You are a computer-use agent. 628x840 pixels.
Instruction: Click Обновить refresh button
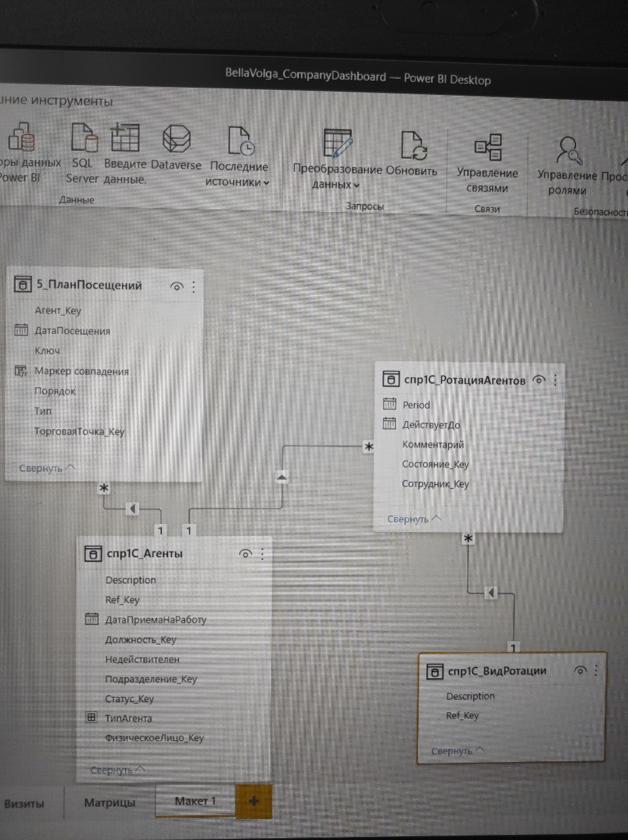pos(412,155)
